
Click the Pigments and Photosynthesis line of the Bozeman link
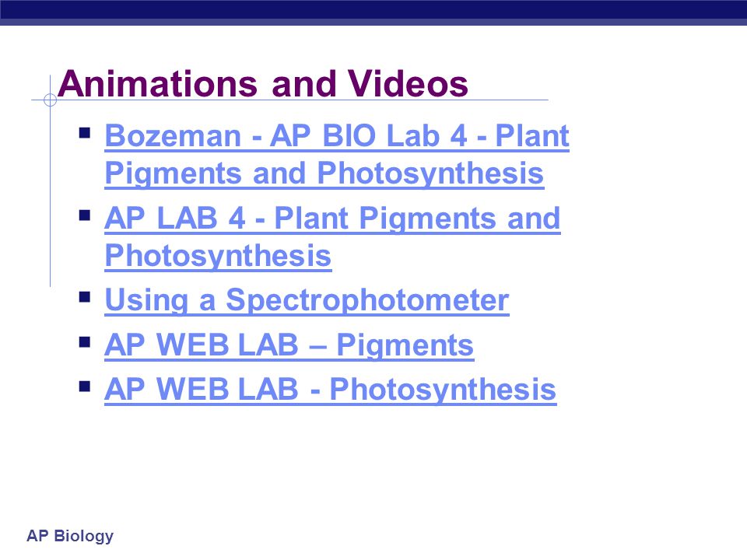click(324, 173)
